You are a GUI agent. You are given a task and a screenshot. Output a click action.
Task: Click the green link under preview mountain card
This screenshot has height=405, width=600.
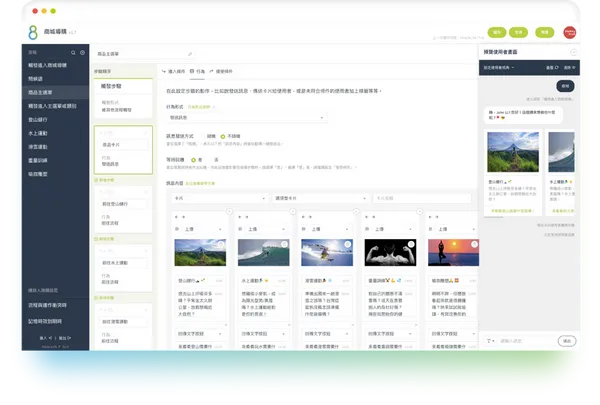click(512, 211)
